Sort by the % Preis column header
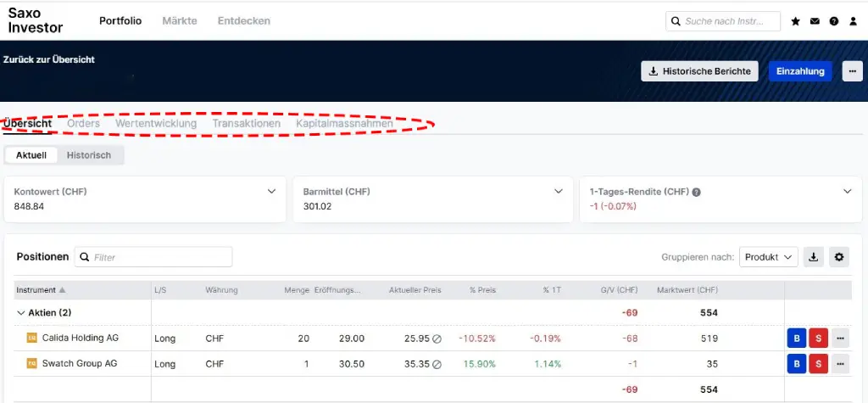 [482, 290]
